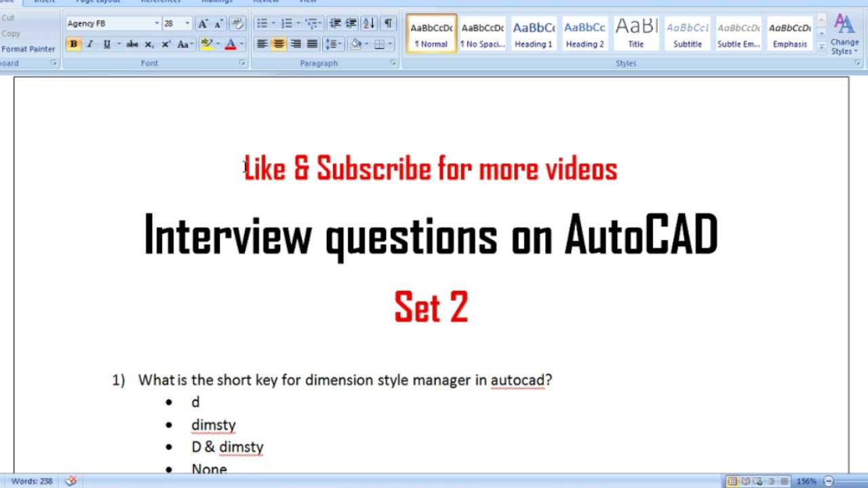Image resolution: width=868 pixels, height=488 pixels.
Task: Toggle Superscript formatting
Action: click(165, 44)
